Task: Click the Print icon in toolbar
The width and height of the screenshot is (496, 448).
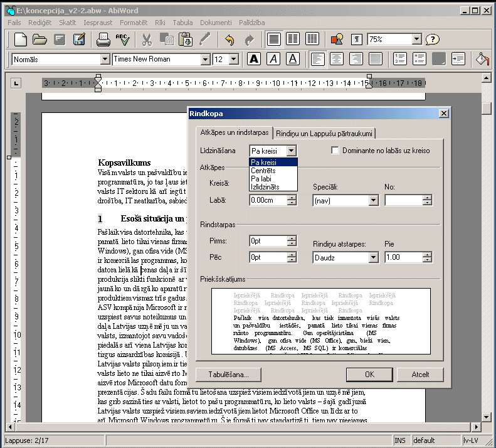Action: pyautogui.click(x=103, y=40)
